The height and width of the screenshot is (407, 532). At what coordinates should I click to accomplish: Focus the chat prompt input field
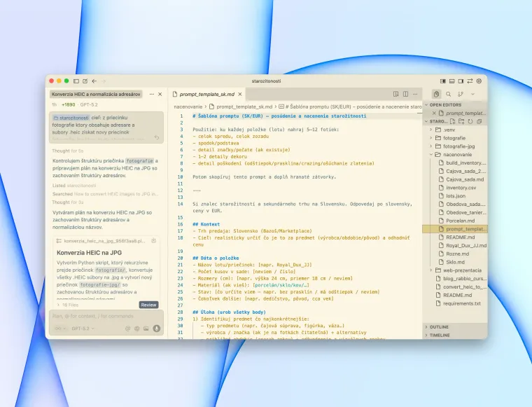[x=106, y=316]
